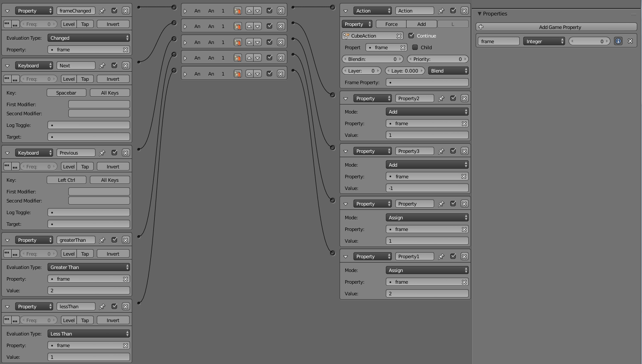The image size is (642, 364).
Task: Pin the lessThan sensor
Action: coord(102,307)
